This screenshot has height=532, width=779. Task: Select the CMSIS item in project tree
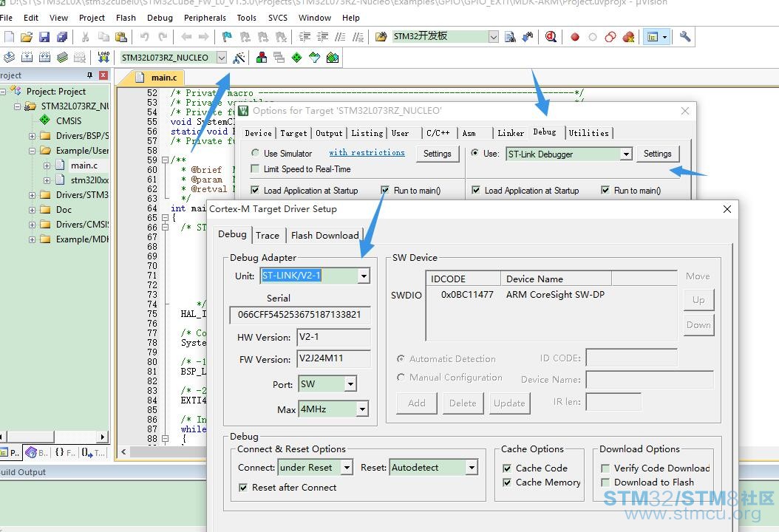tap(69, 120)
